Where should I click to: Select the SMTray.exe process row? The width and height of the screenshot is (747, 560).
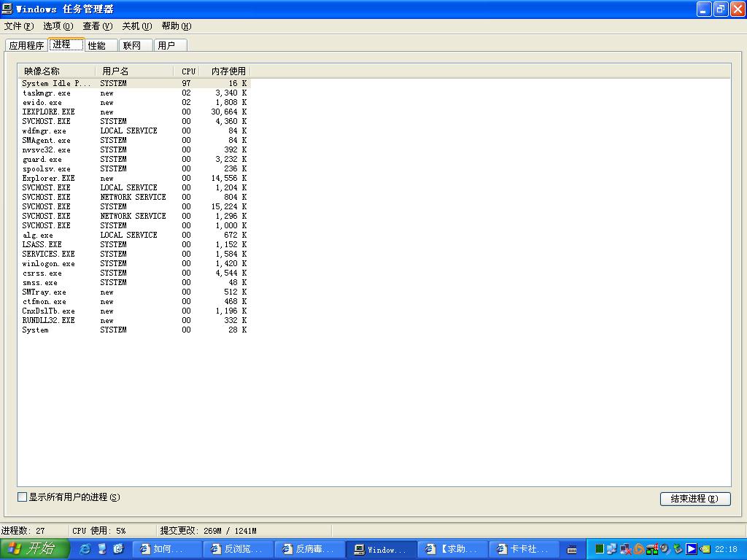(x=134, y=292)
